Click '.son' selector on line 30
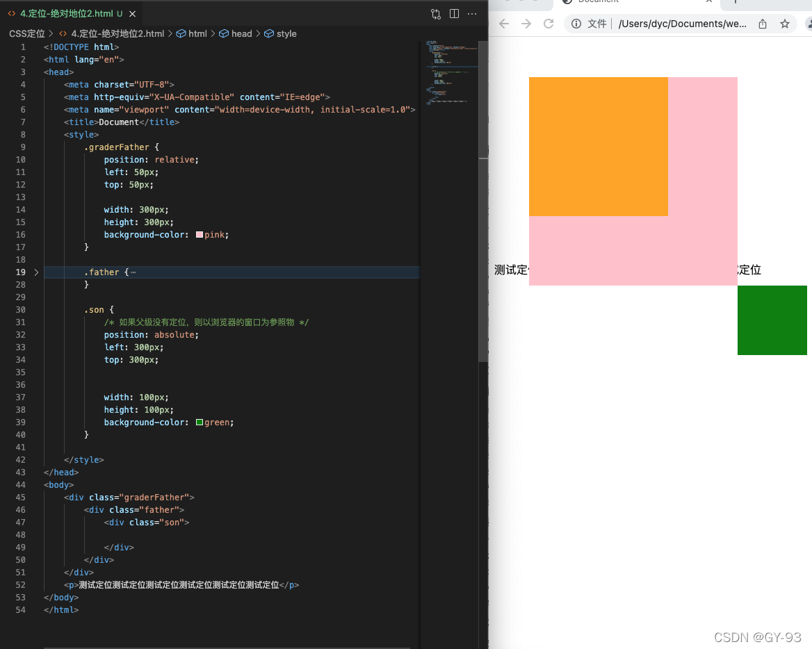The width and height of the screenshot is (812, 649). (94, 310)
